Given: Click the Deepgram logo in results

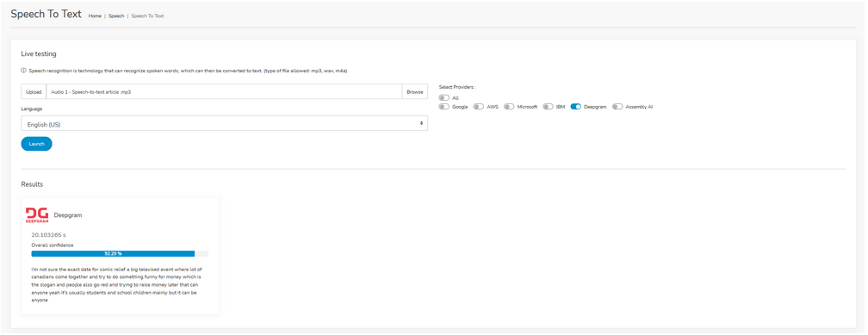Looking at the screenshot, I should 37,214.
